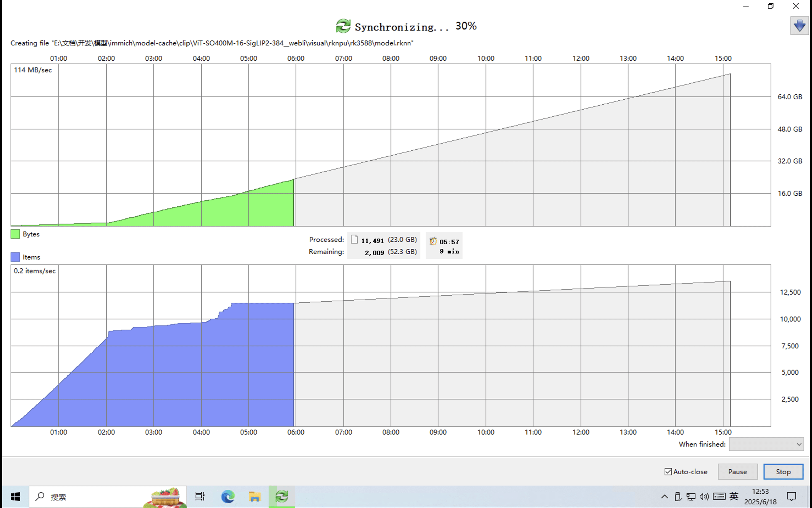
Task: Click the USB safely remove tray icon
Action: point(678,497)
